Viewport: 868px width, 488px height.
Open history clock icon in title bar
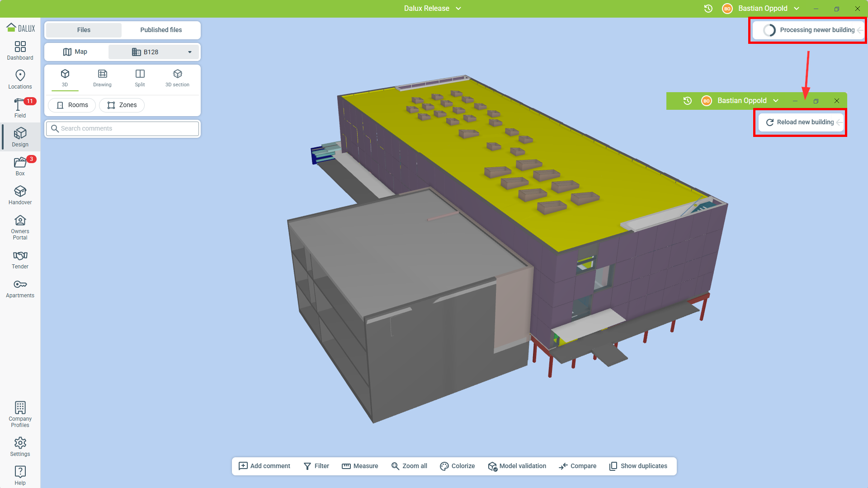point(708,9)
